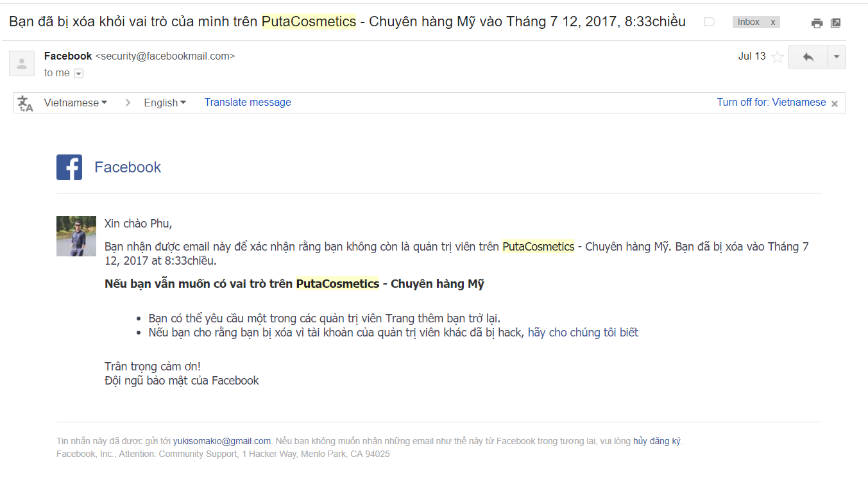Click the footer address '1 Hacker Way, Menlo Park'
868x489 pixels.
pyautogui.click(x=294, y=454)
